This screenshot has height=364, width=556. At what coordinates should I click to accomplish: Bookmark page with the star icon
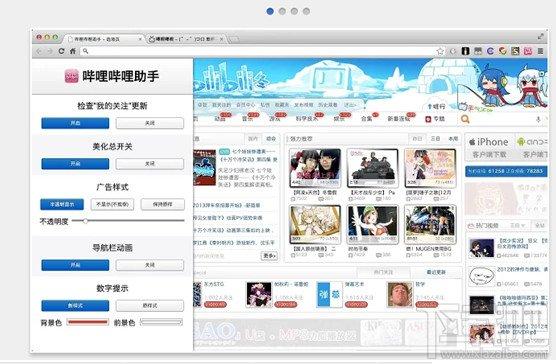[440, 51]
